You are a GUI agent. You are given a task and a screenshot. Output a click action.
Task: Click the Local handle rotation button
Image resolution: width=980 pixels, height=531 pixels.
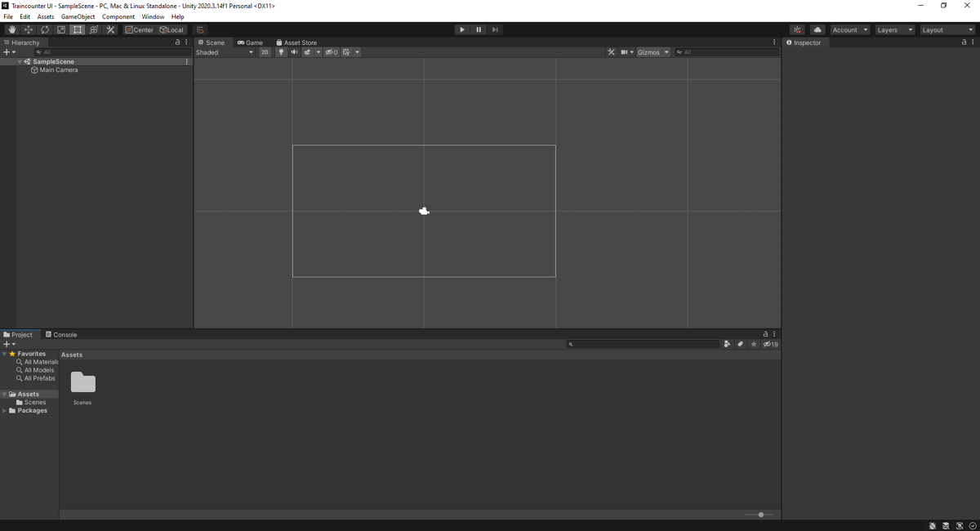171,29
